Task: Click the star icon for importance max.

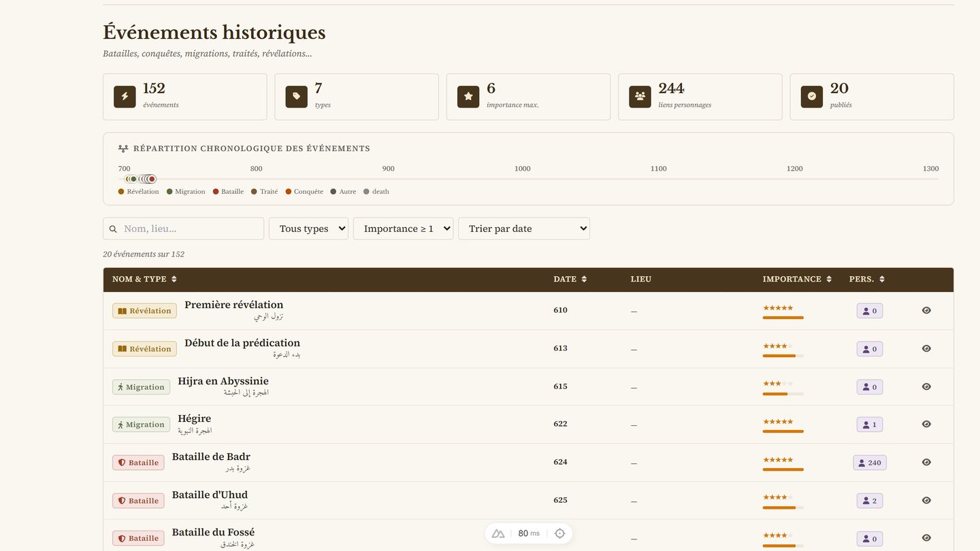Action: (x=468, y=97)
